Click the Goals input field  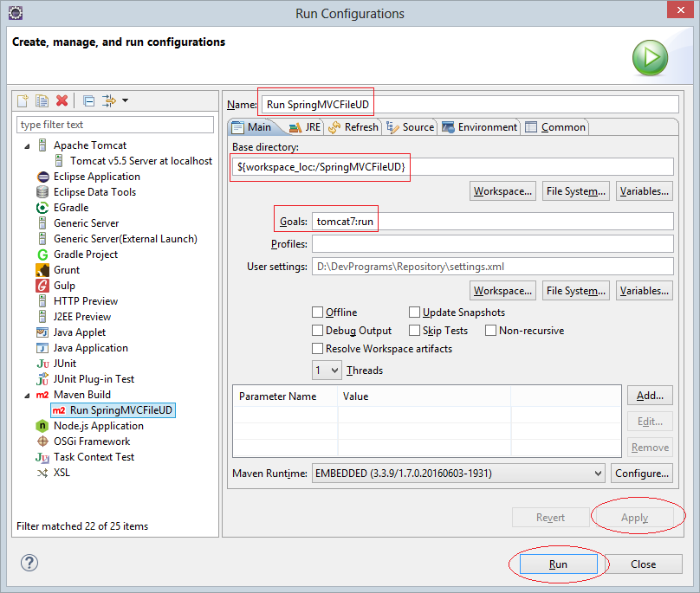coord(493,222)
